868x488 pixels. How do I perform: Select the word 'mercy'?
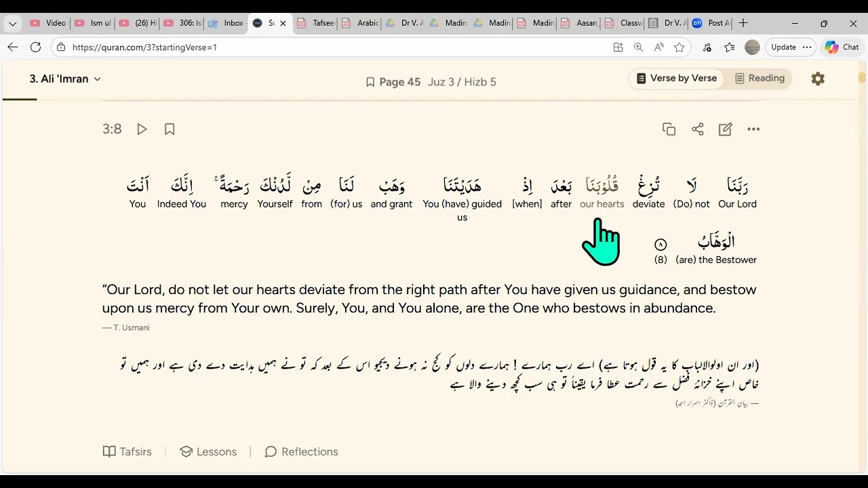pyautogui.click(x=234, y=192)
